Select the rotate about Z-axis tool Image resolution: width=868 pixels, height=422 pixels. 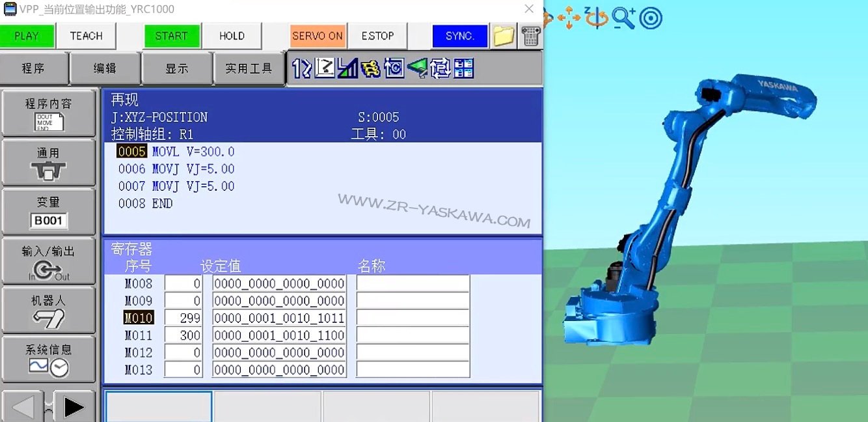tap(595, 18)
